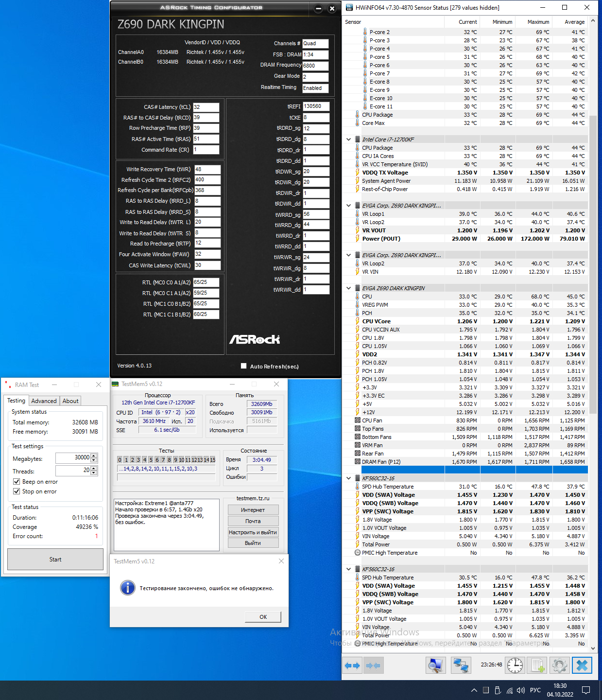Click language indicator РУС in taskbar
The image size is (602, 700).
535,690
